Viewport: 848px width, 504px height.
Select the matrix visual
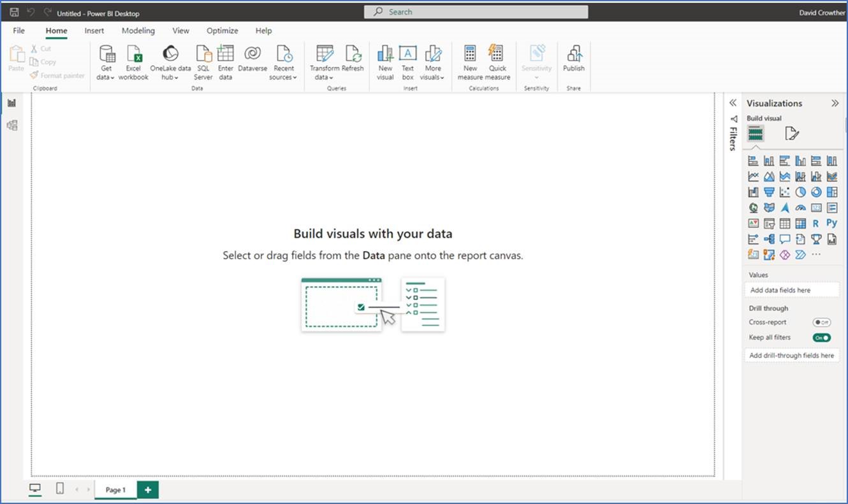pyautogui.click(x=800, y=223)
